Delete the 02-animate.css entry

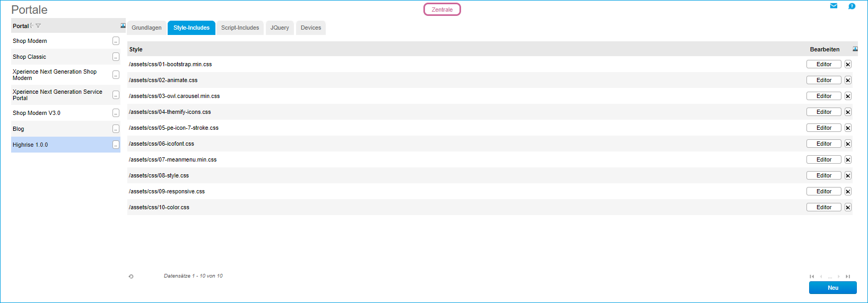click(x=848, y=80)
